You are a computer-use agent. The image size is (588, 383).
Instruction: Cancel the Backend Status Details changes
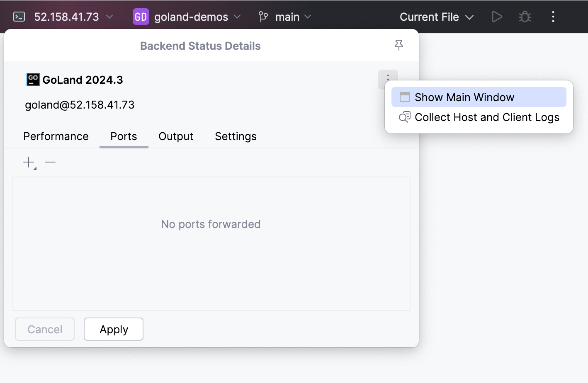pos(44,329)
